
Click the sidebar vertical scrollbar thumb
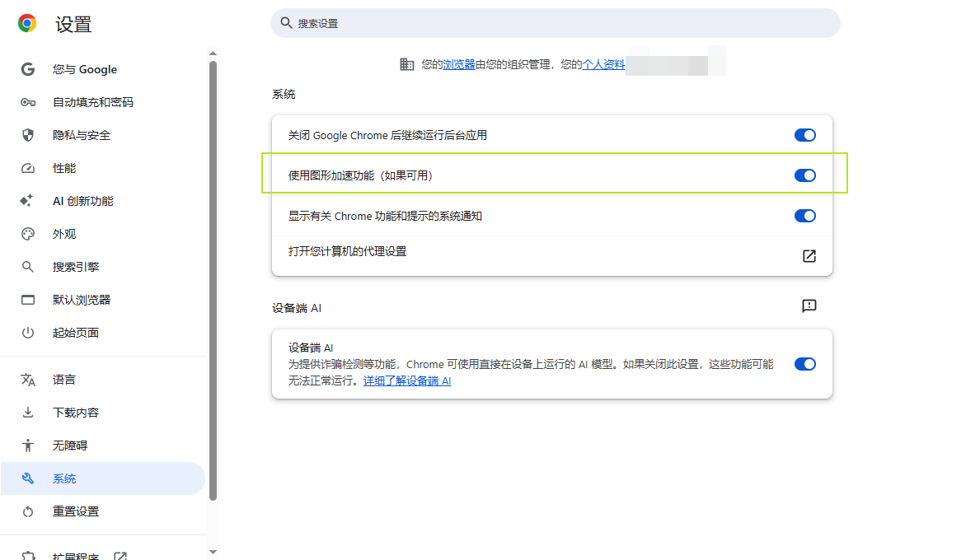tap(213, 280)
